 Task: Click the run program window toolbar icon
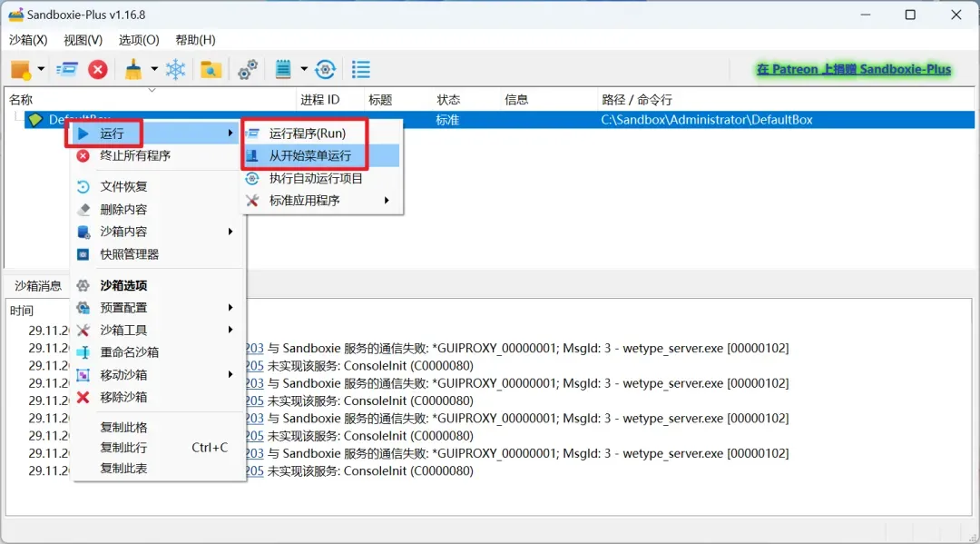tap(67, 69)
